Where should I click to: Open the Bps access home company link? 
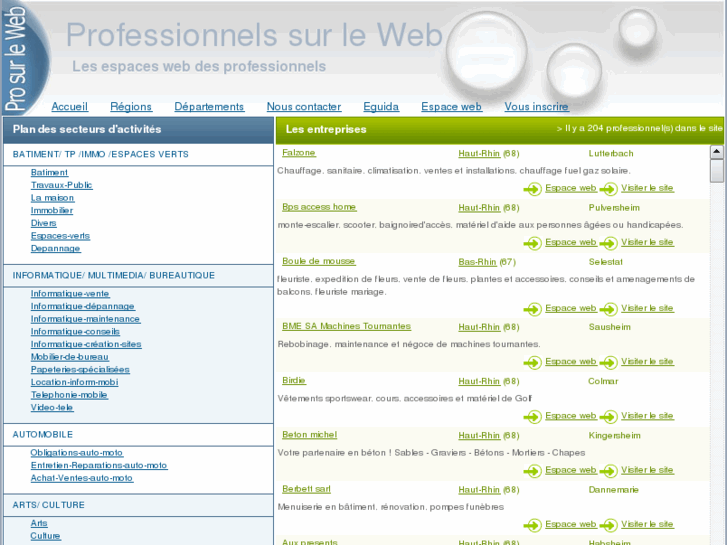pos(319,207)
